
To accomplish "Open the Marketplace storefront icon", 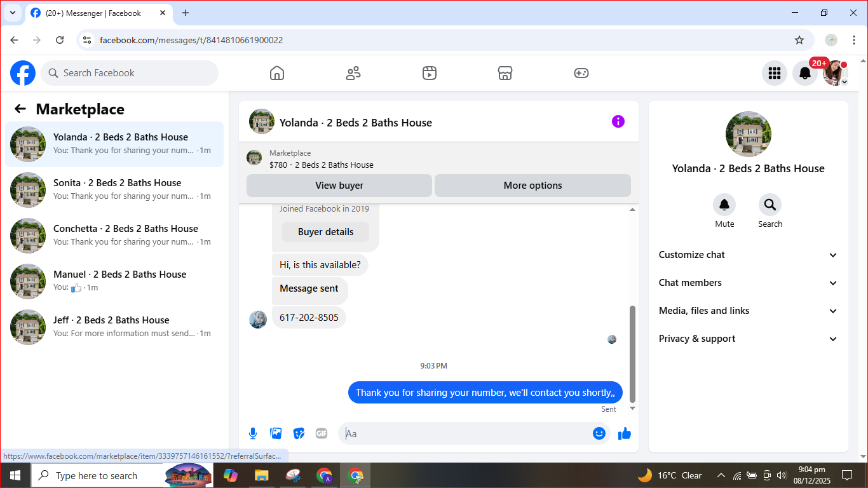I will click(505, 73).
